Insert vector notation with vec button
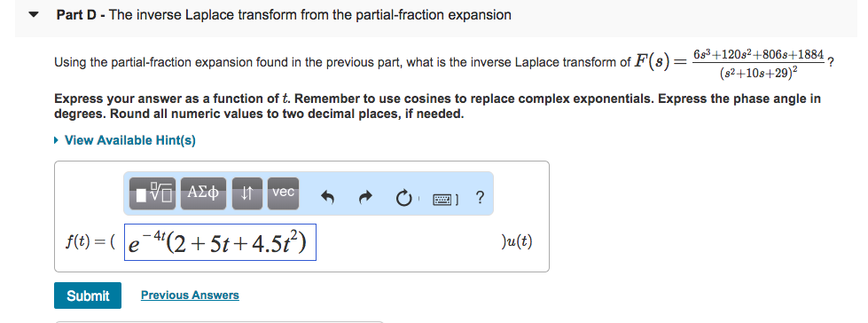The height and width of the screenshot is (323, 868). (x=283, y=193)
